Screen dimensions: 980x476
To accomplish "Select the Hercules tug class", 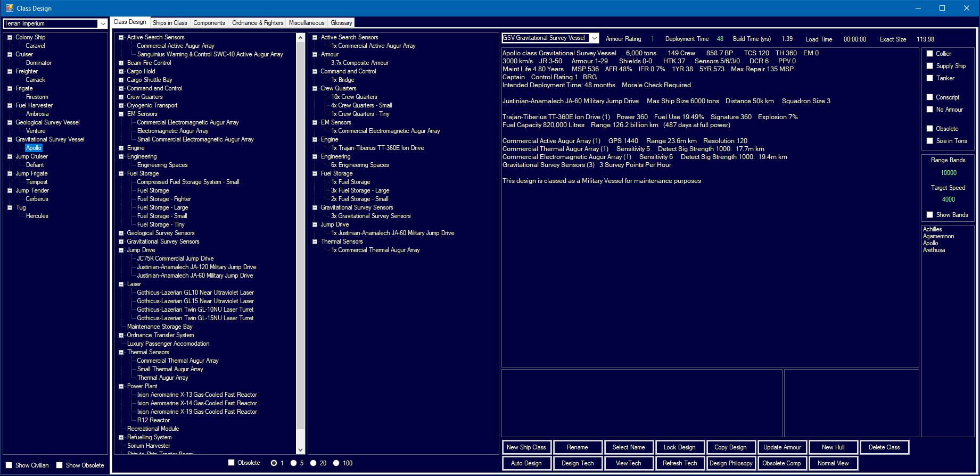I will 37,216.
